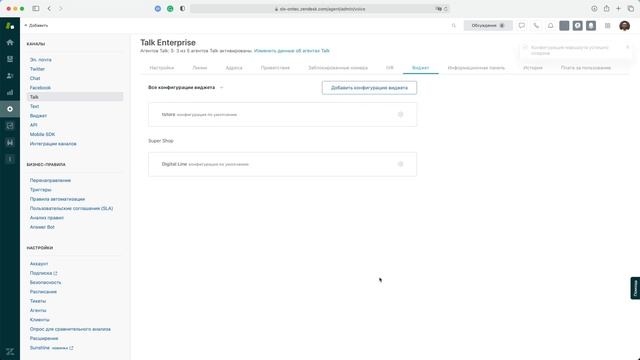Select the 'Виджет' tab
This screenshot has width=640, height=360.
420,68
